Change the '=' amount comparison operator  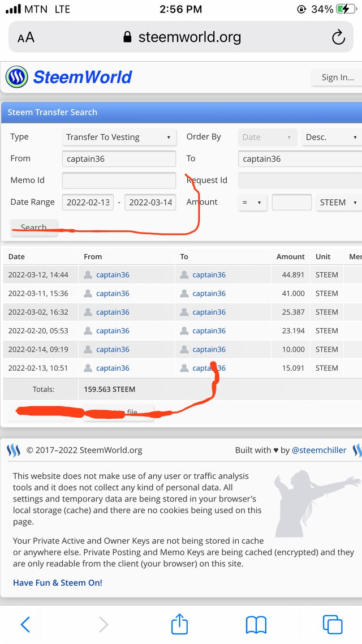(252, 203)
